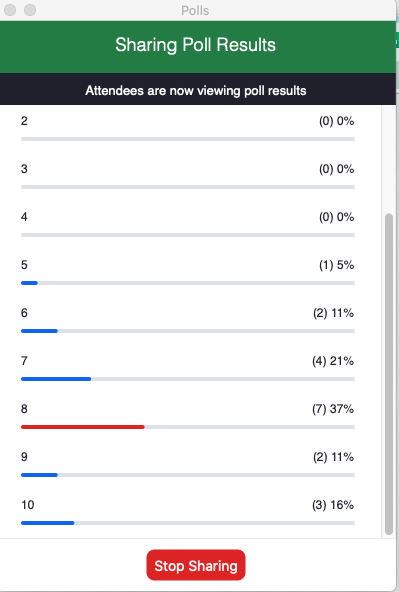Click the blue result bar for option 10
The image size is (399, 592).
(48, 523)
